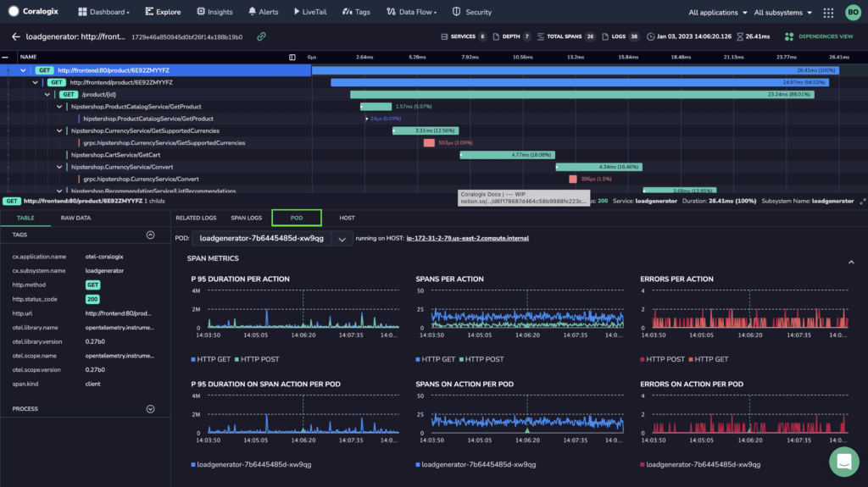Click the Services count icon
Image resolution: width=868 pixels, height=487 pixels.
[x=444, y=36]
